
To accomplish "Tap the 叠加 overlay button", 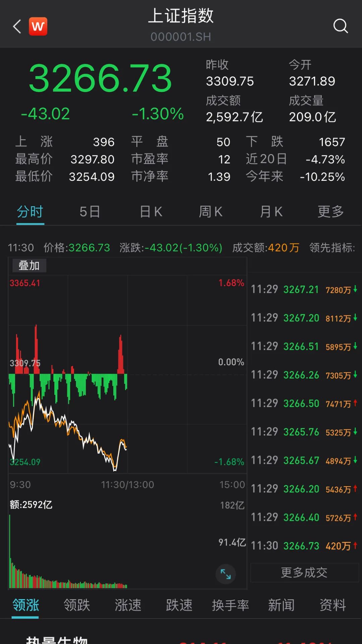I will (x=29, y=266).
